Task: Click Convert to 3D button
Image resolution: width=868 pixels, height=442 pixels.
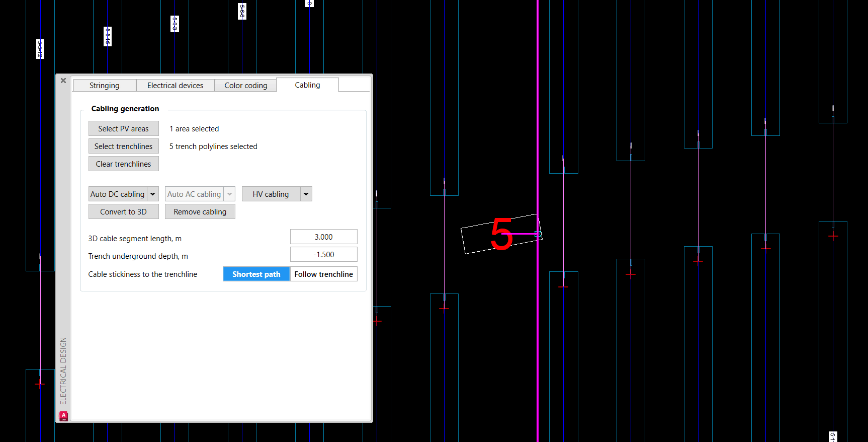Action: click(123, 212)
